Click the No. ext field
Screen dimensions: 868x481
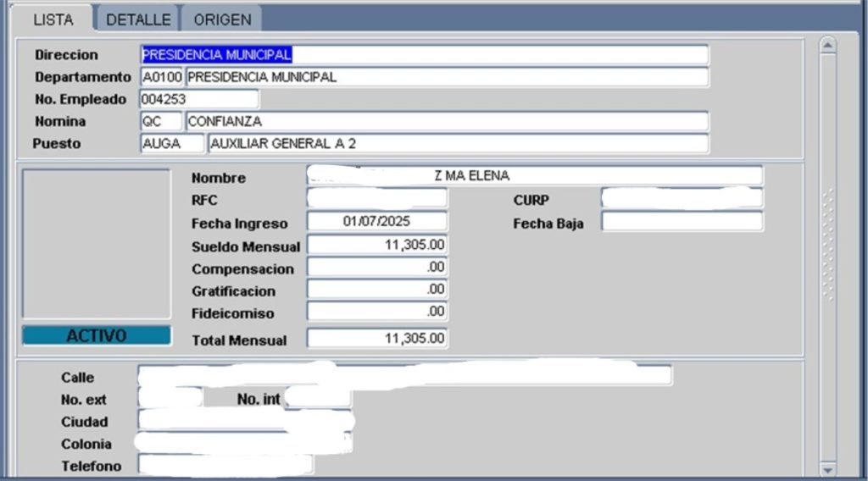[170, 398]
